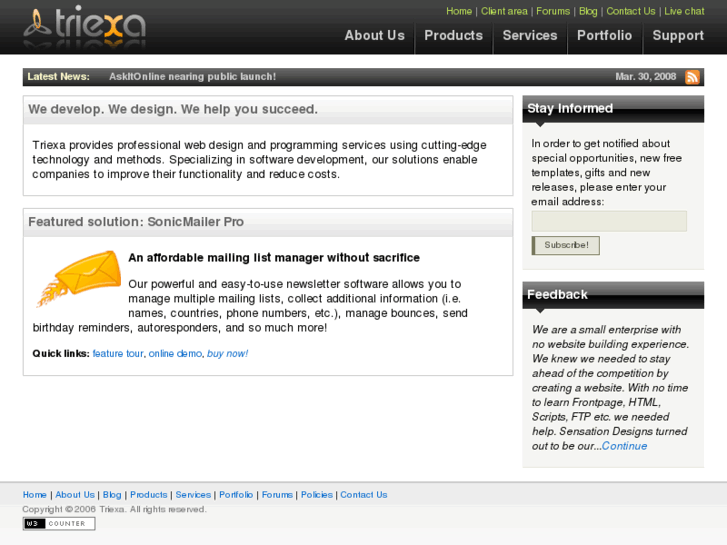Go to Home in top links
This screenshot has height=545, width=727.
459,11
